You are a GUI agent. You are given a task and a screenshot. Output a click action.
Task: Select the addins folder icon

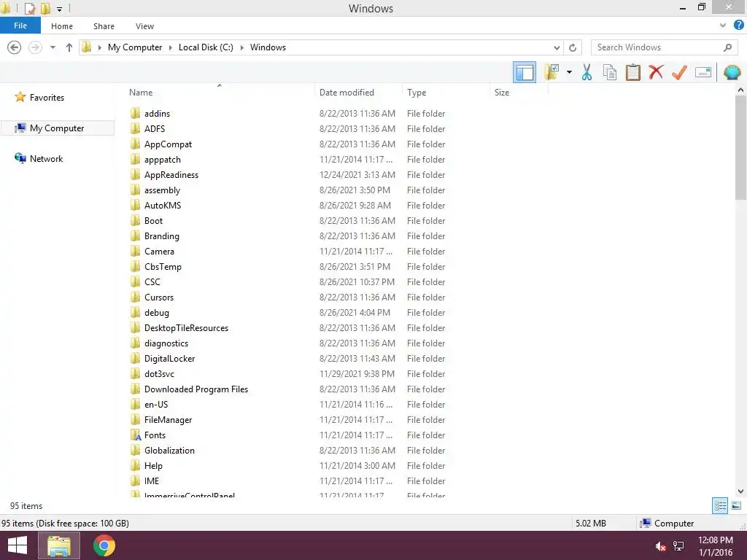tap(135, 113)
